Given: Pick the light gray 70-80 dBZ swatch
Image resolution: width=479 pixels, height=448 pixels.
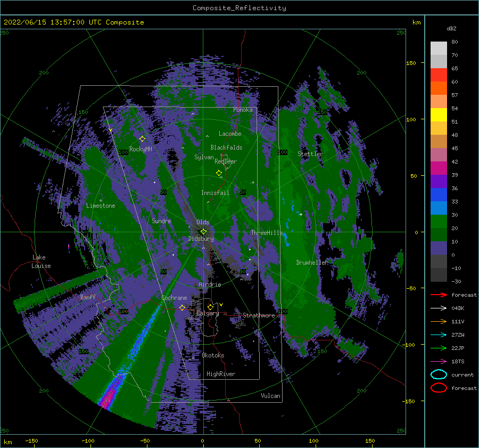Looking at the screenshot, I should [x=439, y=48].
